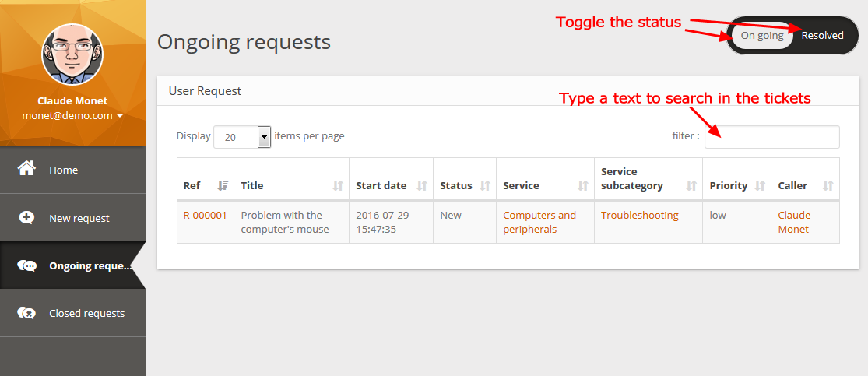868x376 pixels.
Task: Switch status toggle to Resolved
Action: 822,35
